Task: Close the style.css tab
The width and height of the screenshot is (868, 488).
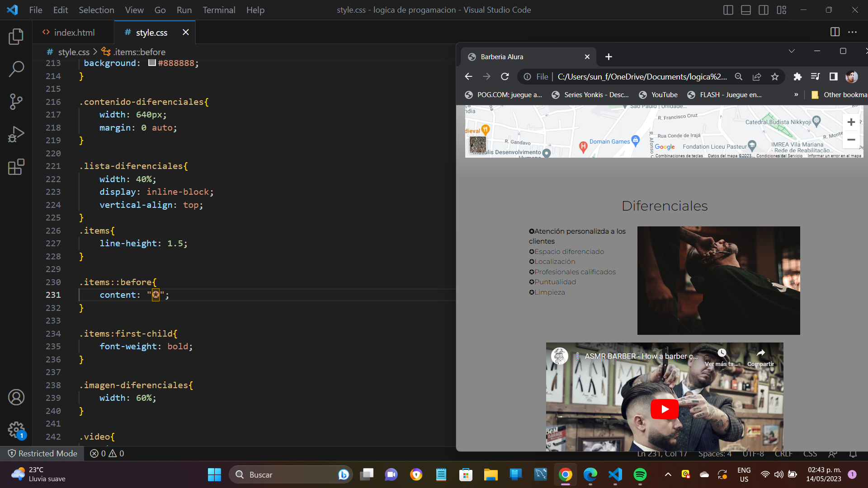Action: pyautogui.click(x=185, y=32)
